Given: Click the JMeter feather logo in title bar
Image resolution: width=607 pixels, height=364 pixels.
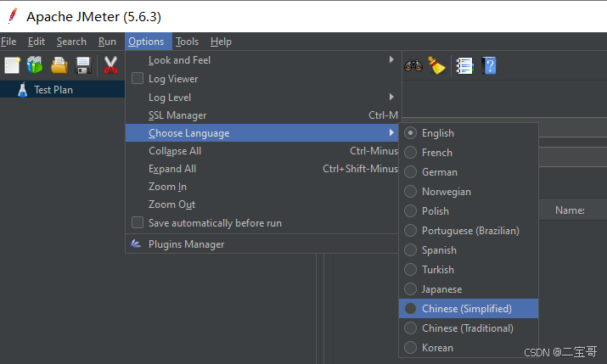Looking at the screenshot, I should pos(13,16).
